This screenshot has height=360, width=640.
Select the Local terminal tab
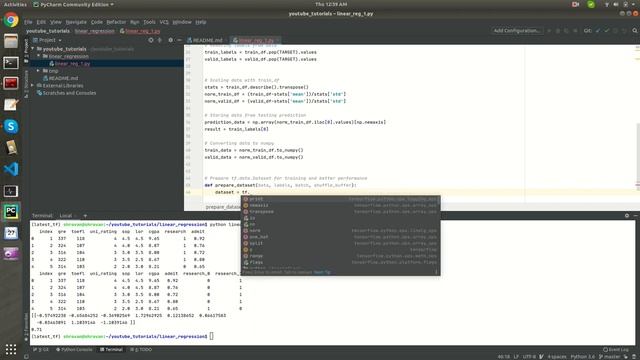[x=66, y=216]
